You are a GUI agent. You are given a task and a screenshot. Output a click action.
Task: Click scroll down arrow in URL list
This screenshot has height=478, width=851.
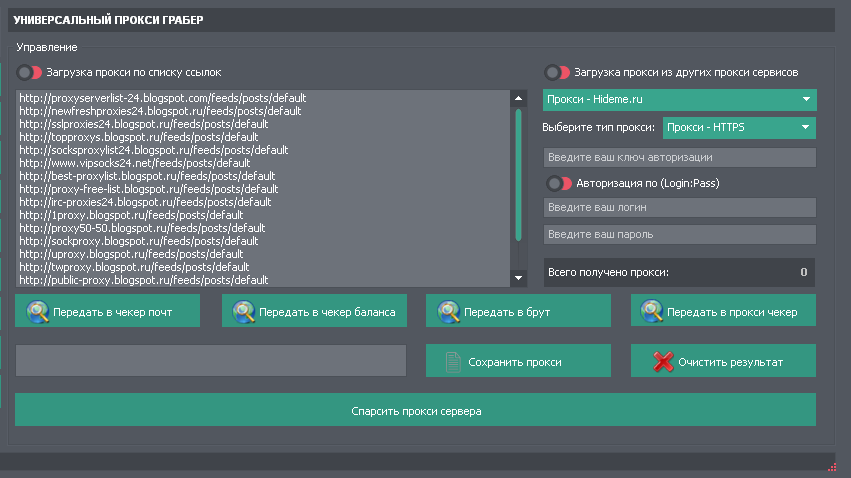518,278
